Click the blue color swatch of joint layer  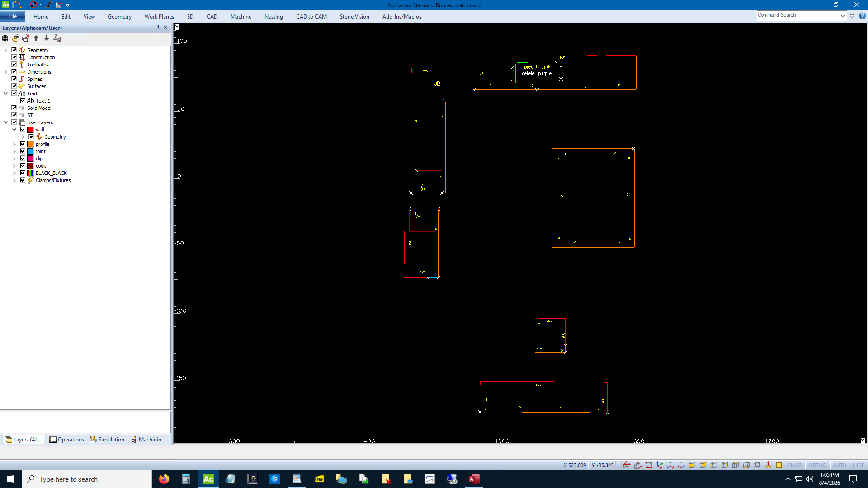pos(30,151)
